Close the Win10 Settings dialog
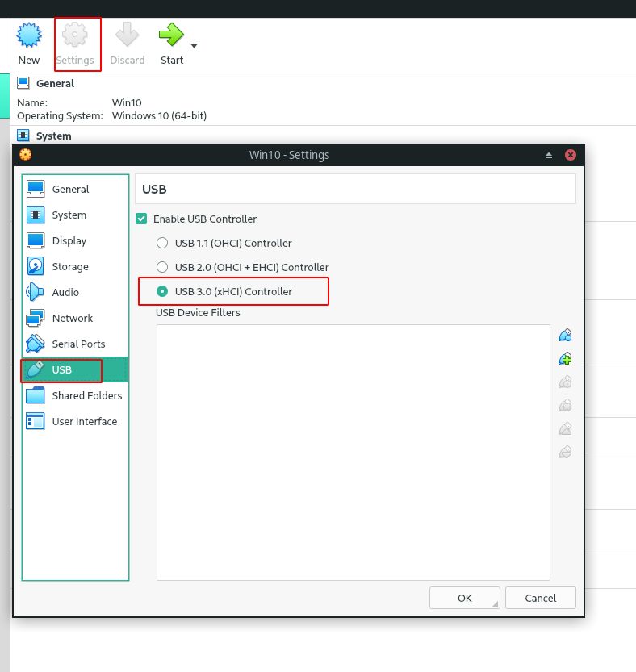This screenshot has height=672, width=636. pos(571,155)
